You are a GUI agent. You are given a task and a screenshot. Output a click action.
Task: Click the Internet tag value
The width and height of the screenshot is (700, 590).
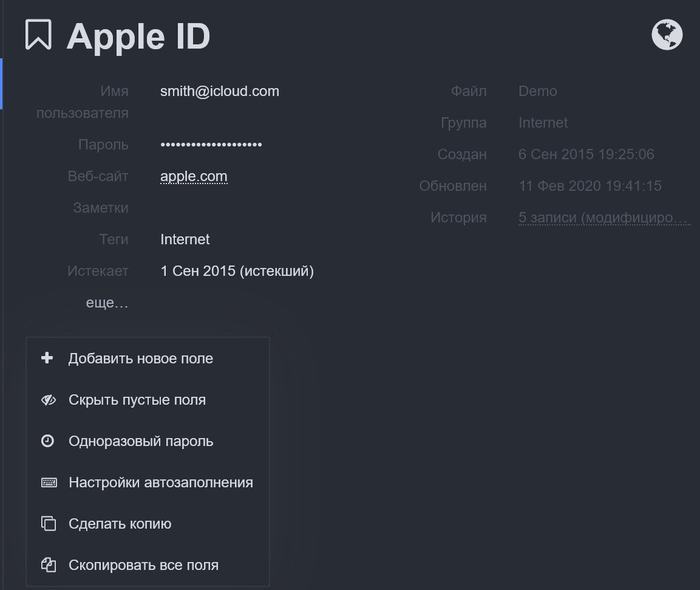(x=185, y=239)
